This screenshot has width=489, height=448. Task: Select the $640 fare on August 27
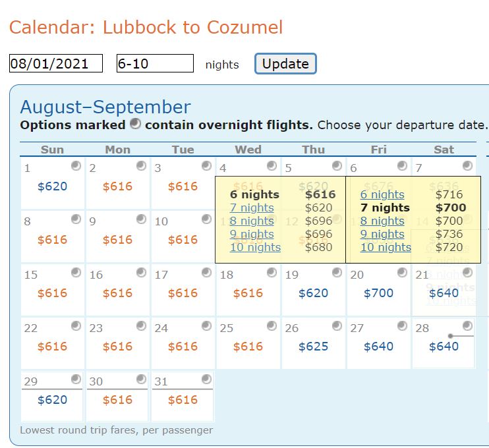pyautogui.click(x=378, y=347)
